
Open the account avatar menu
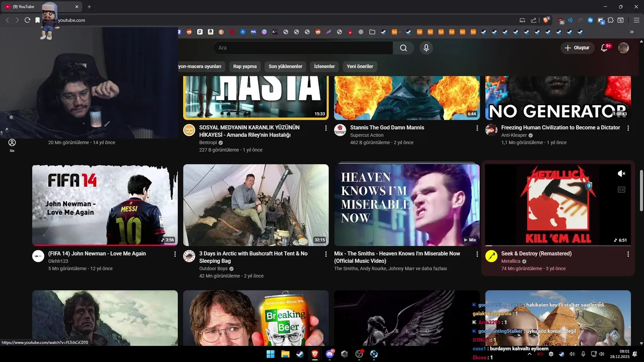pyautogui.click(x=623, y=48)
